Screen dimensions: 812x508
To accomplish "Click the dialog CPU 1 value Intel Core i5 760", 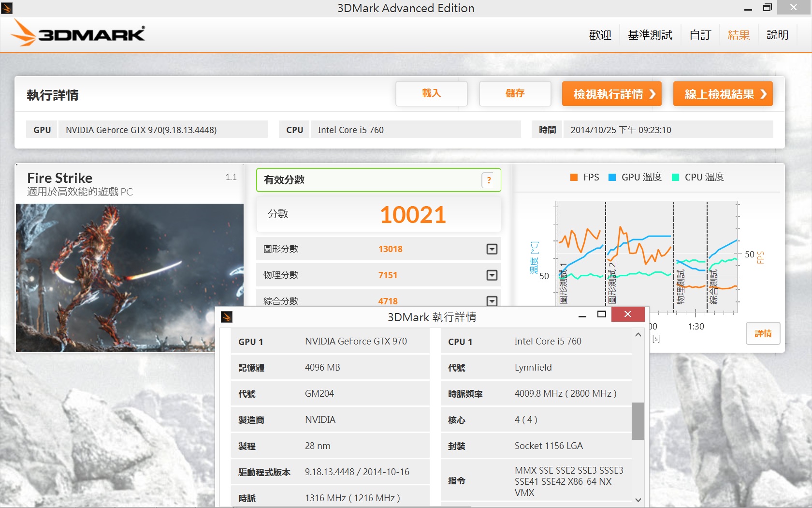I will click(548, 342).
